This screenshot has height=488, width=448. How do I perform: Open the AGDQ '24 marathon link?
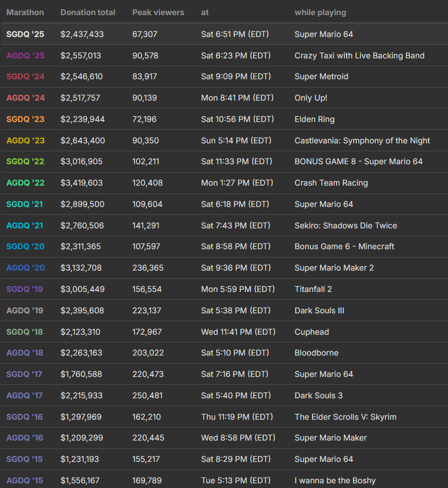point(26,97)
